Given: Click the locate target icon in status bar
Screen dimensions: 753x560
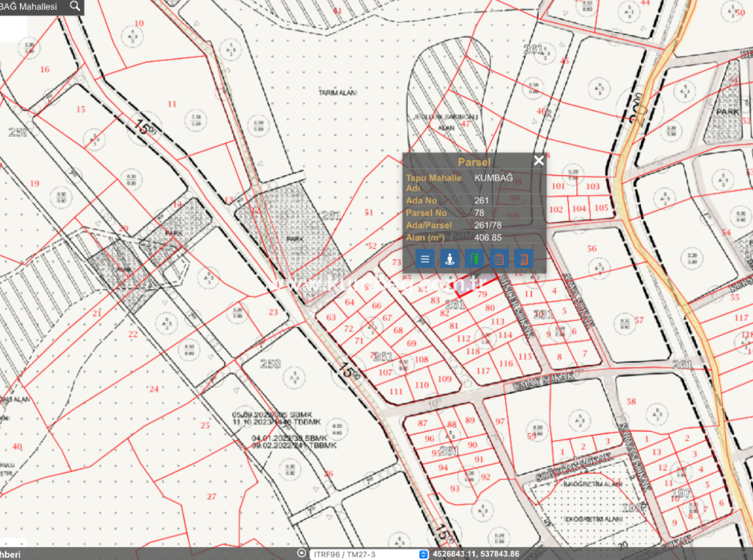Looking at the screenshot, I should (302, 553).
